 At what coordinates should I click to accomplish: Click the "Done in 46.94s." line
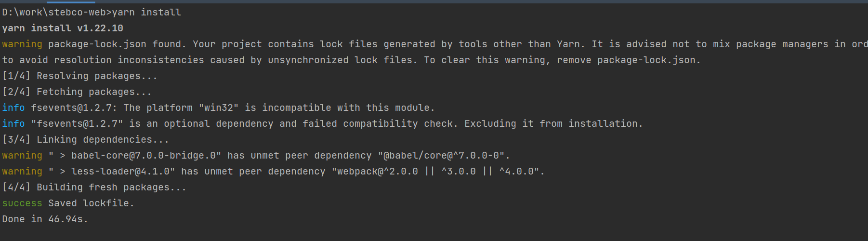pos(45,219)
